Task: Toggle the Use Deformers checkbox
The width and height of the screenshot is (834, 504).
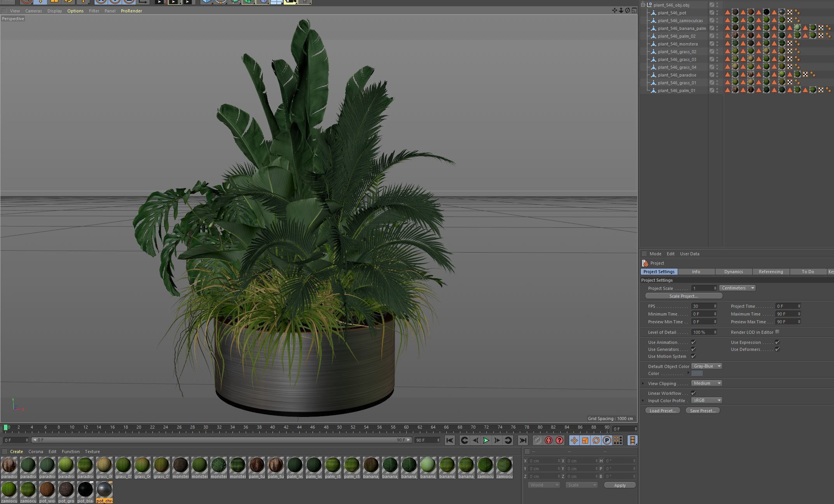Action: click(x=777, y=349)
